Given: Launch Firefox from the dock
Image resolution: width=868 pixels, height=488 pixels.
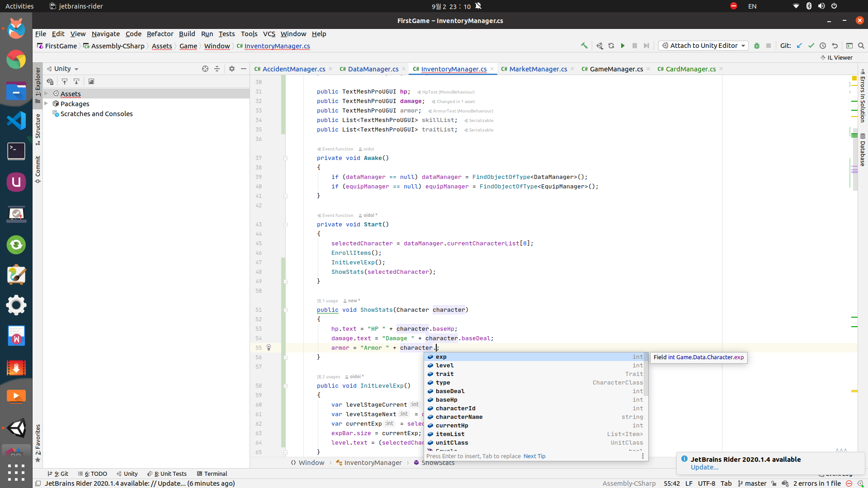Looking at the screenshot, I should 16,29.
